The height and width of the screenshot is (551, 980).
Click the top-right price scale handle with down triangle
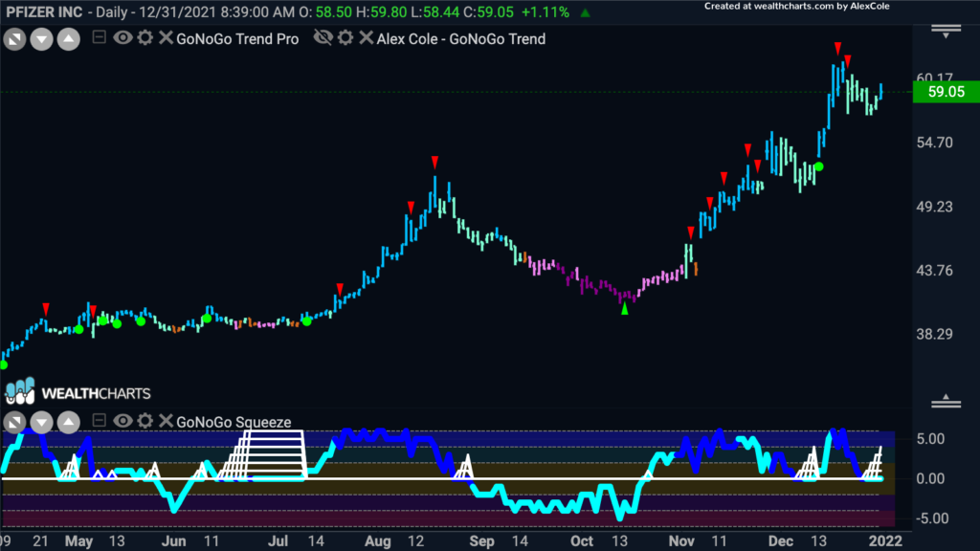(x=946, y=32)
